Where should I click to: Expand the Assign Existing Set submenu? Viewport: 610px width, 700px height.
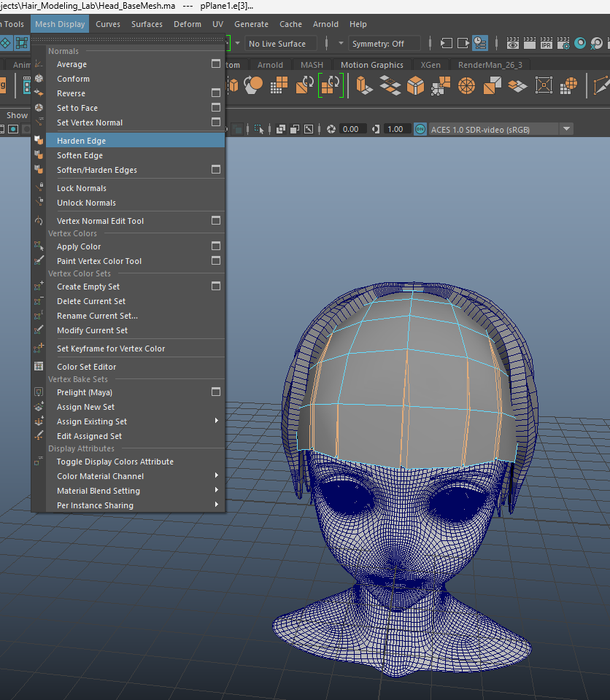216,421
